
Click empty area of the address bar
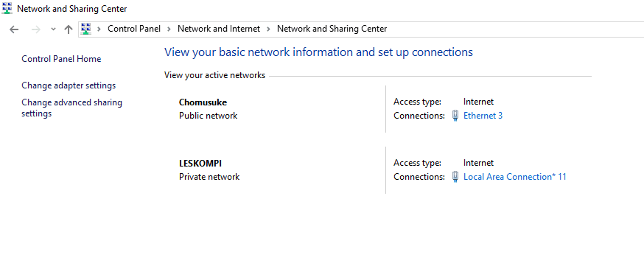click(x=514, y=29)
